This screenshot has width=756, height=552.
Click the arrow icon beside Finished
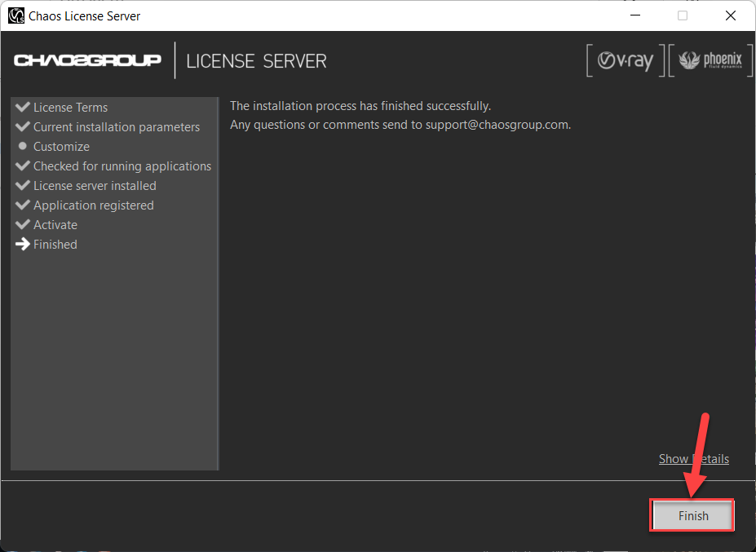(x=23, y=244)
